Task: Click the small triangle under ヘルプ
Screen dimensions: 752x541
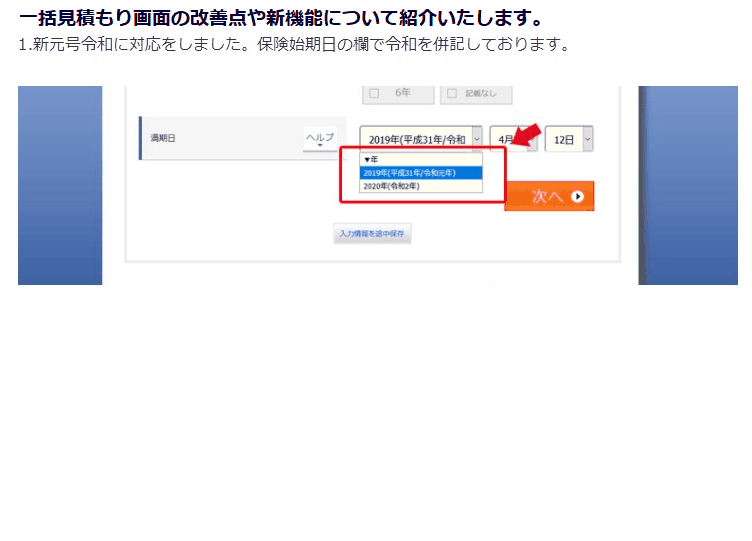Action: (320, 145)
